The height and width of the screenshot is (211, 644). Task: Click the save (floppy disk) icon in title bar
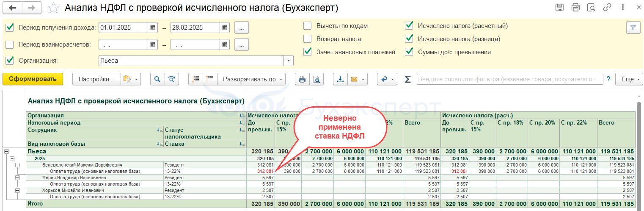pyautogui.click(x=559, y=8)
